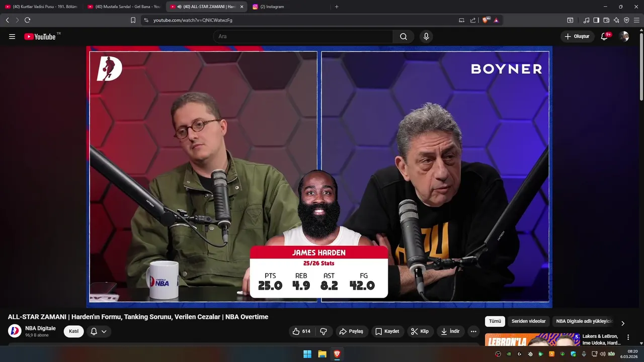Viewport: 644px width, 362px height.
Task: Open volume control in system tray
Action: pyautogui.click(x=603, y=354)
